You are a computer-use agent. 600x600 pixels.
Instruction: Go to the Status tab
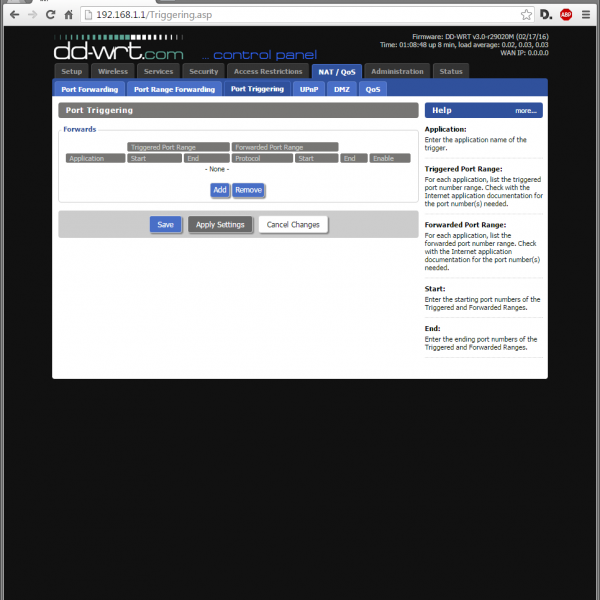click(x=451, y=71)
